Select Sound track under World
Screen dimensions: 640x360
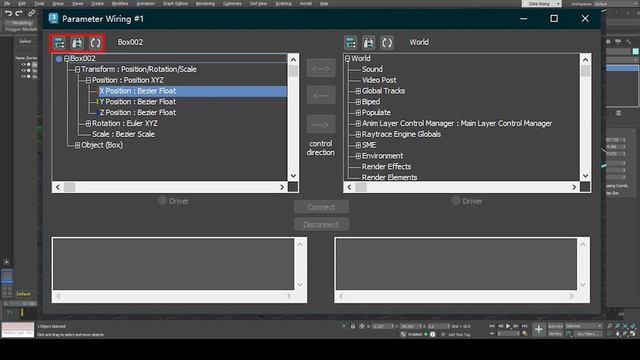click(x=372, y=69)
